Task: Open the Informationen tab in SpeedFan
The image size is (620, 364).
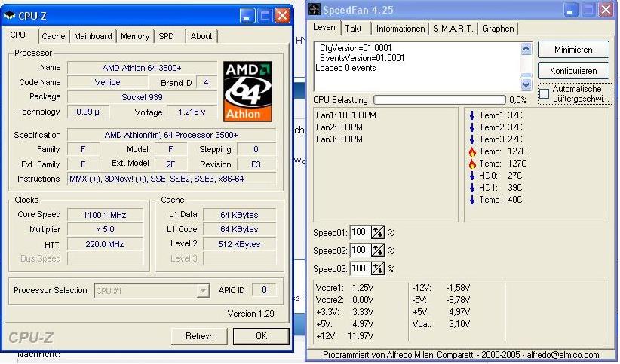Action: coord(401,29)
